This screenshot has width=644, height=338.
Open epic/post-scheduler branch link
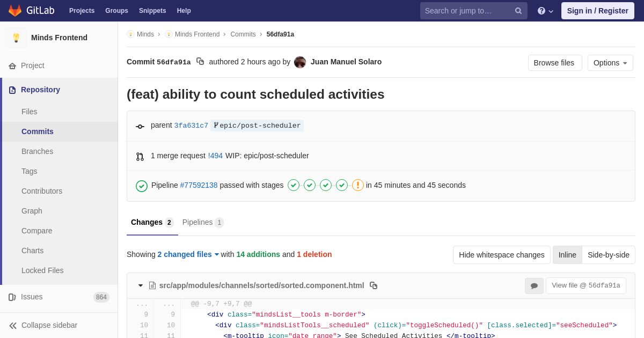[x=257, y=126]
